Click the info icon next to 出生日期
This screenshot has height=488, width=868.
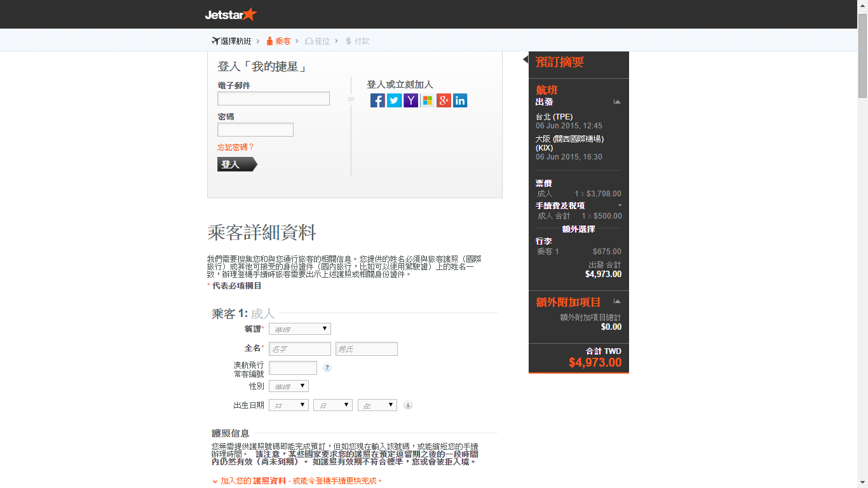pos(408,405)
